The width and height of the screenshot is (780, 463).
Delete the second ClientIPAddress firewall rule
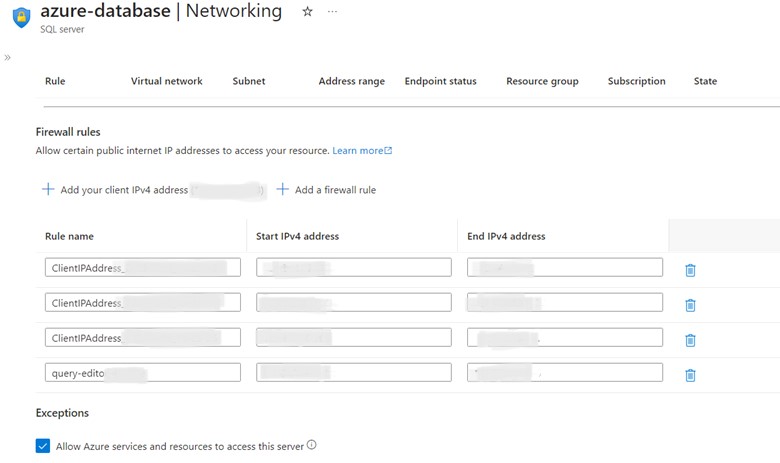pos(690,305)
